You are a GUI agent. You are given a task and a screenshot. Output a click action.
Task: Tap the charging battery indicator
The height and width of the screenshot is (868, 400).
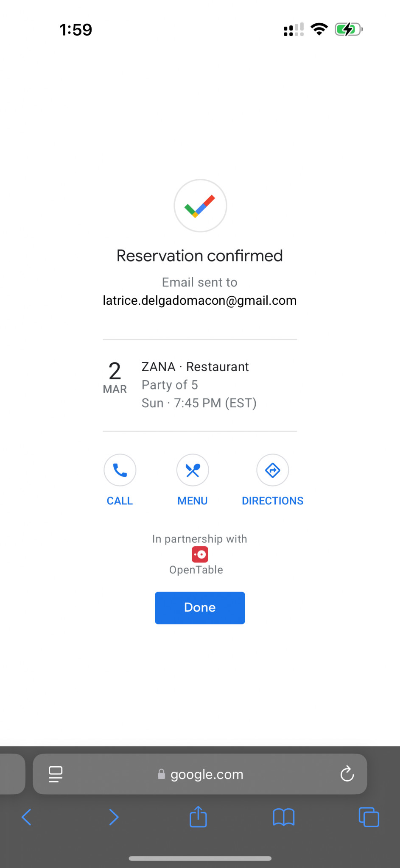point(349,29)
